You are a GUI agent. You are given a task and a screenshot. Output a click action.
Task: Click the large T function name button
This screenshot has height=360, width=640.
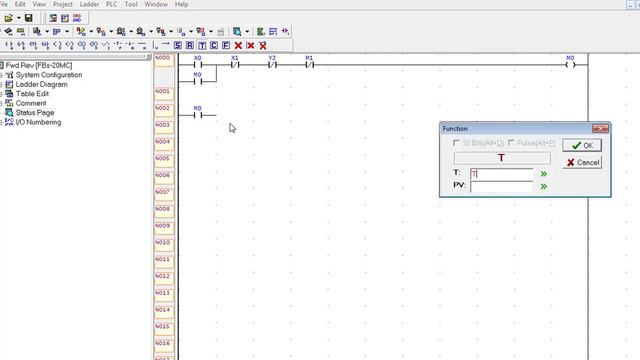[x=502, y=158]
